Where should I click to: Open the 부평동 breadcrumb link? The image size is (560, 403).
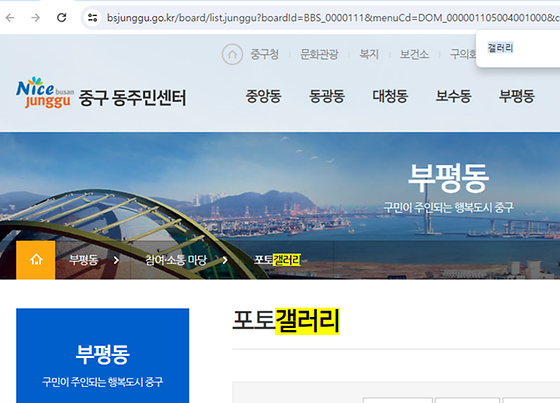pyautogui.click(x=84, y=260)
